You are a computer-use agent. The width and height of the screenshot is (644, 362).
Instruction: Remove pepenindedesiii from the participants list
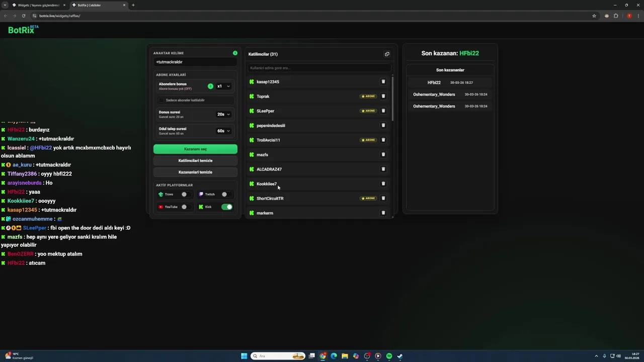click(383, 125)
